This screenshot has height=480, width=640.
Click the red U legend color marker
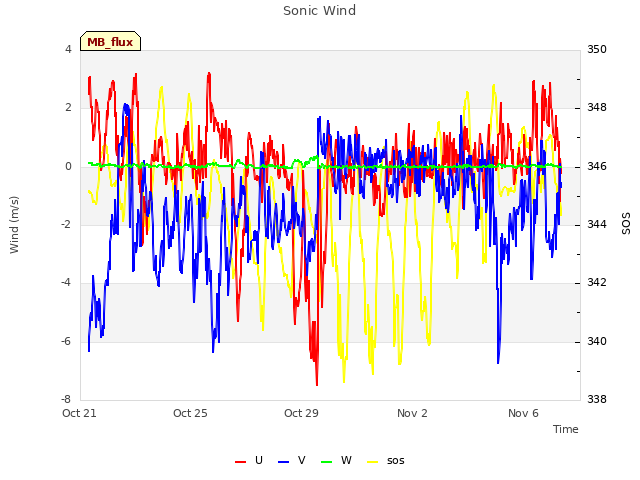point(240,462)
